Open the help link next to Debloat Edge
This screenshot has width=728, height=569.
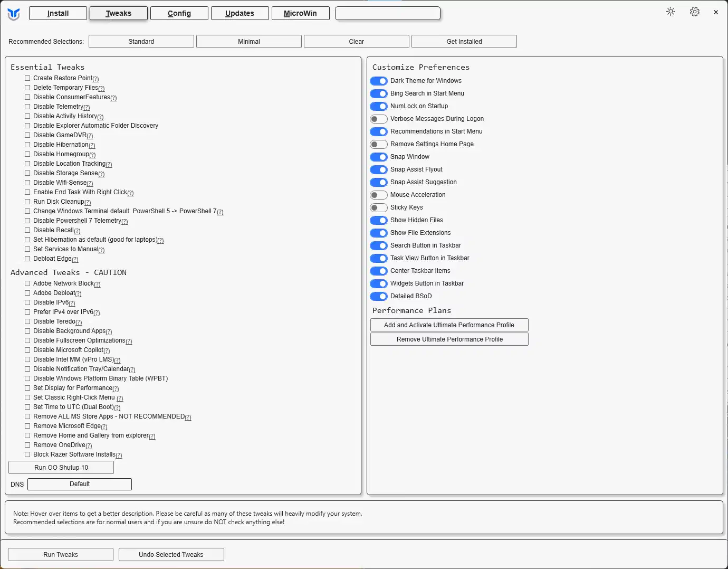(74, 260)
